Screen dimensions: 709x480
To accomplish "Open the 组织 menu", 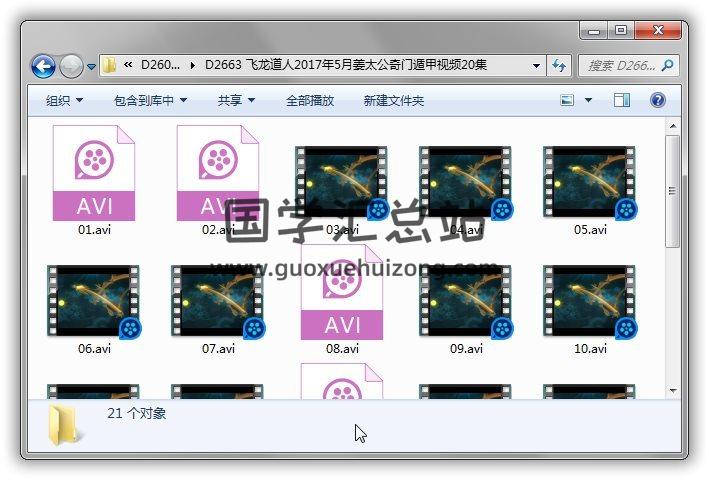I will (x=64, y=100).
